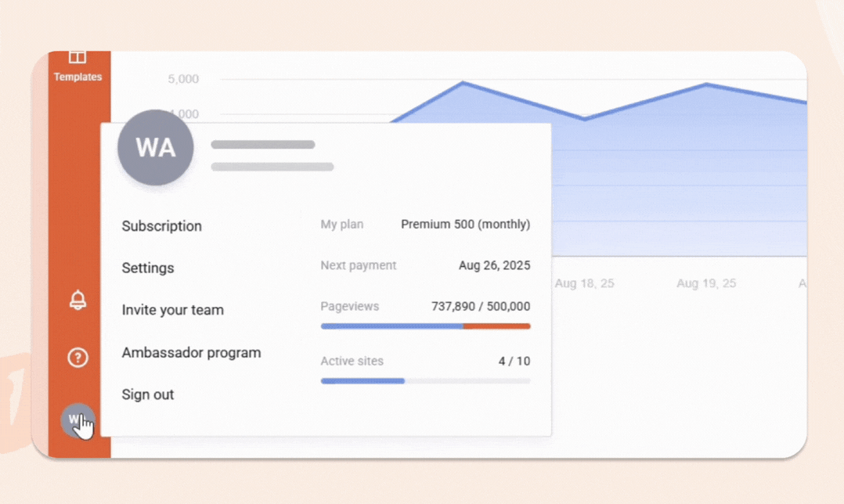Click the user avatar at the sidebar bottom
The height and width of the screenshot is (504, 844).
[77, 421]
